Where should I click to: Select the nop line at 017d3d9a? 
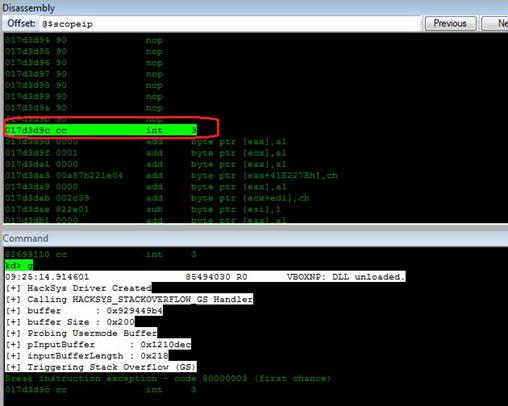tap(84, 108)
